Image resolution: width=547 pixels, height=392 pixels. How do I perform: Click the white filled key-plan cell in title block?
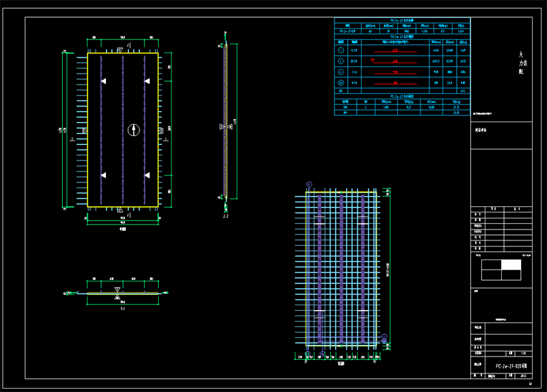point(511,265)
